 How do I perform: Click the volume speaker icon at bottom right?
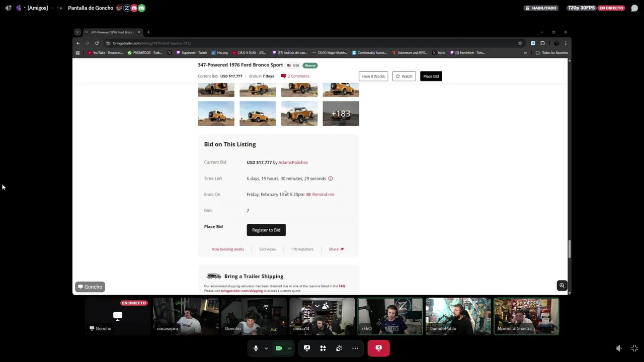coord(619,348)
